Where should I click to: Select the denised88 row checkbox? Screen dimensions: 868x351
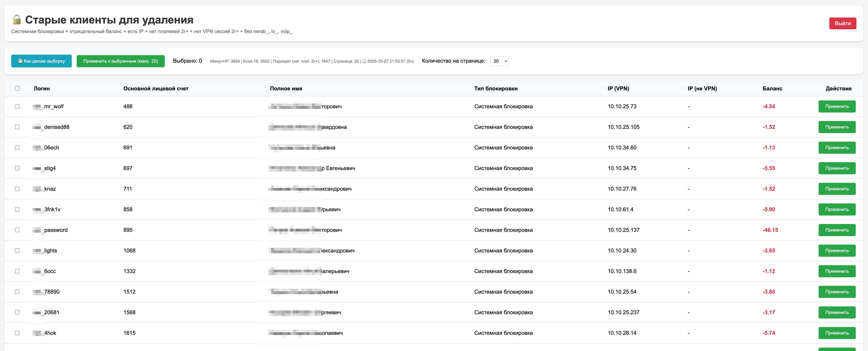coord(17,127)
